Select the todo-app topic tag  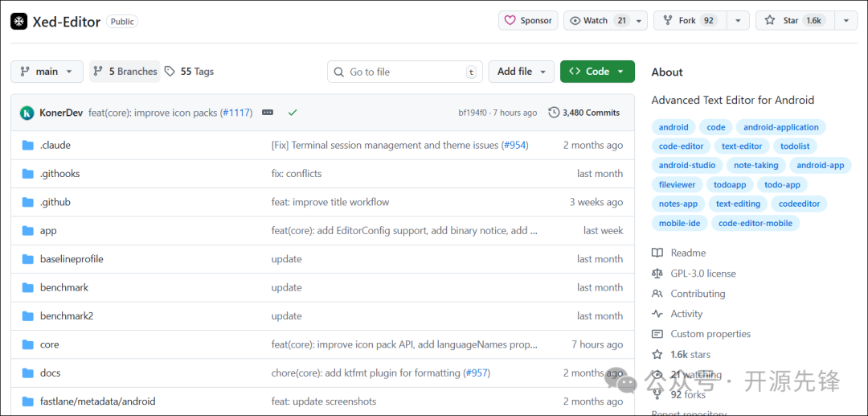782,184
